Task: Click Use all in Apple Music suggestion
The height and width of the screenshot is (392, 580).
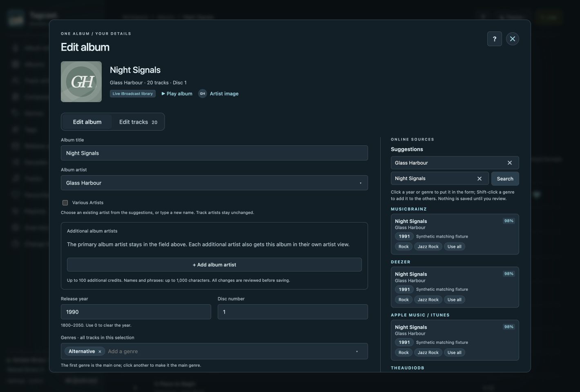Action: pyautogui.click(x=454, y=353)
